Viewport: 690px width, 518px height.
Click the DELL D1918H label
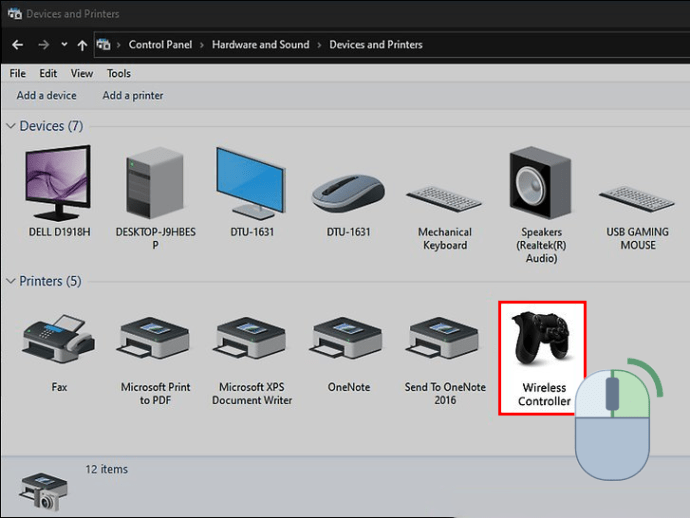59,232
